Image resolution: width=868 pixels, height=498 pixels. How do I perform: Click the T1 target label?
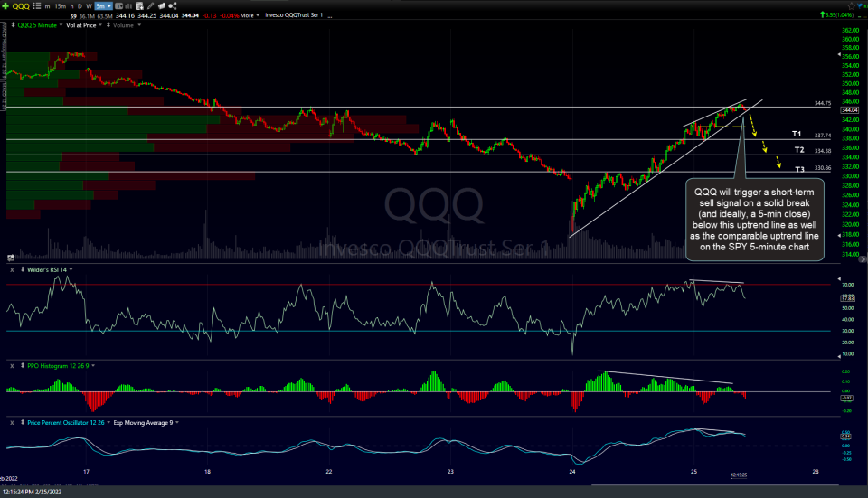[797, 134]
